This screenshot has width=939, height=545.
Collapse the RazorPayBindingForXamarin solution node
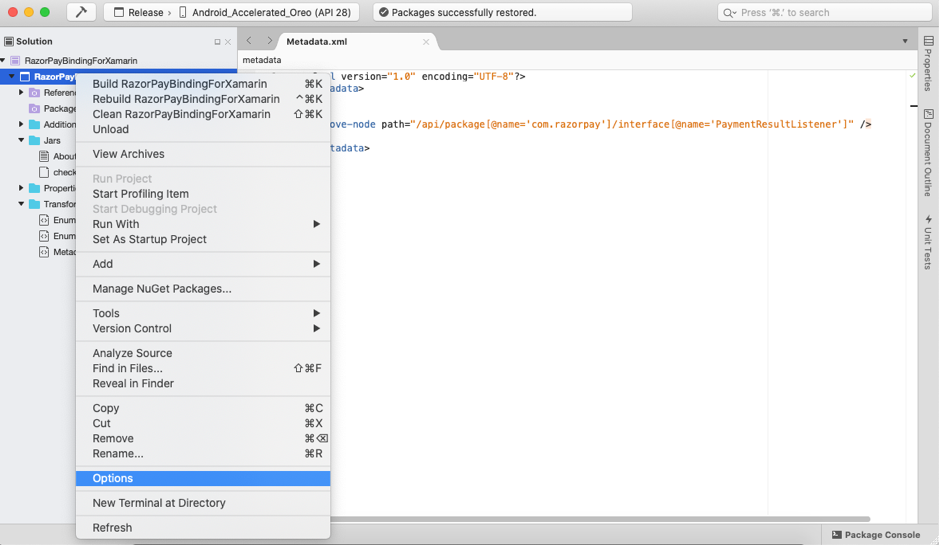click(4, 60)
